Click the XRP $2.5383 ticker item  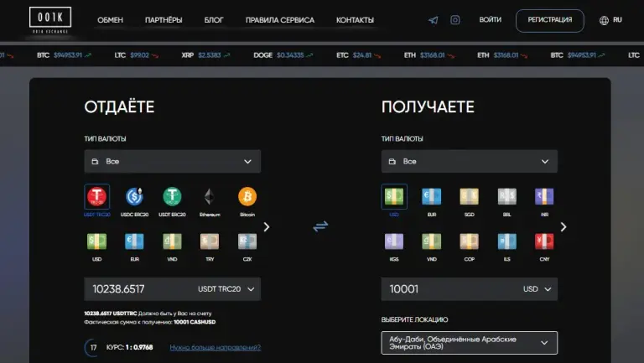point(205,55)
